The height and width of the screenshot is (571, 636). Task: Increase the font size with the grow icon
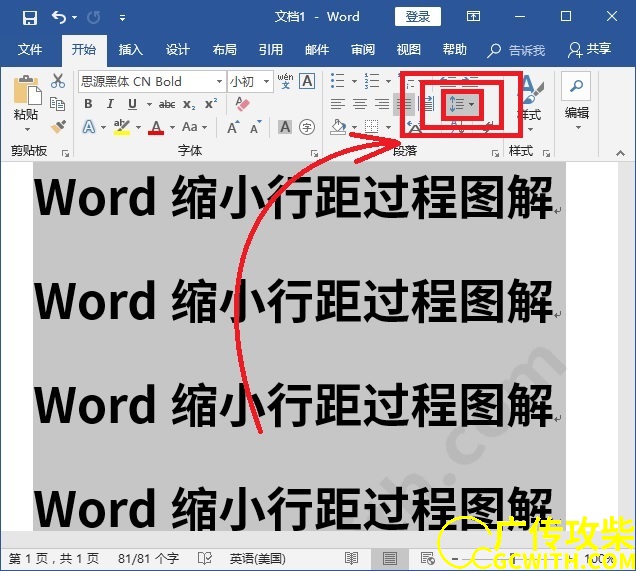point(233,127)
